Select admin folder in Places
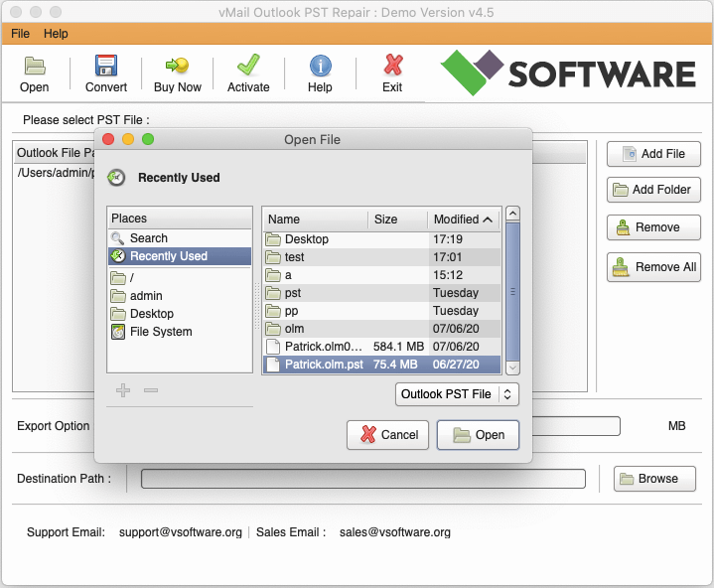 click(180, 296)
